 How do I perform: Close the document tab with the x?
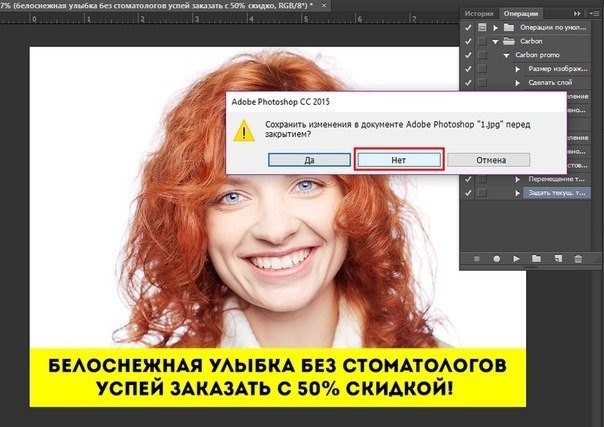click(324, 5)
